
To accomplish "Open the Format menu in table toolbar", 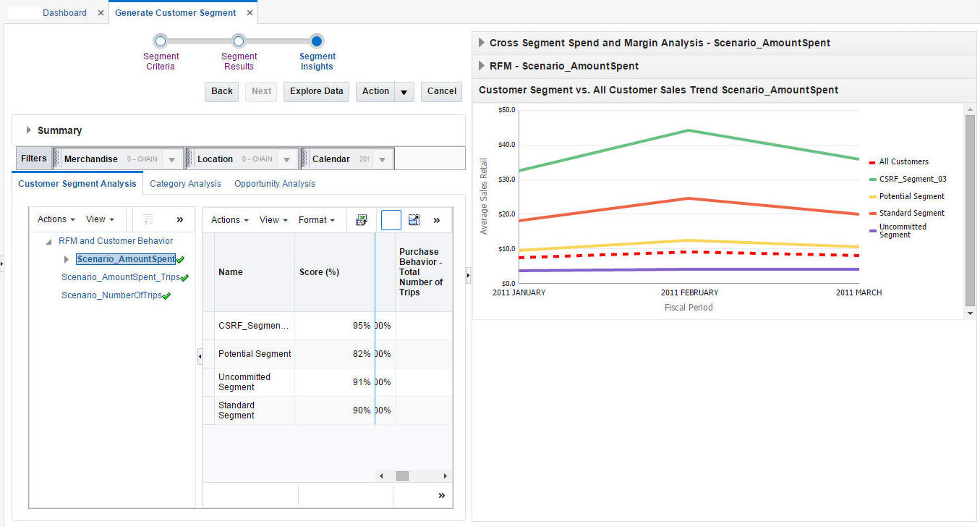I will [x=316, y=220].
